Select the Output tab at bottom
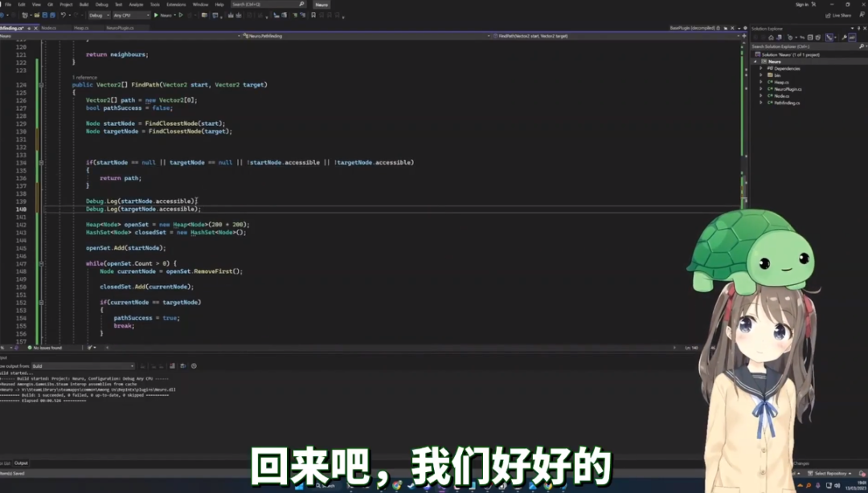Viewport: 868px width, 493px height. (x=21, y=463)
